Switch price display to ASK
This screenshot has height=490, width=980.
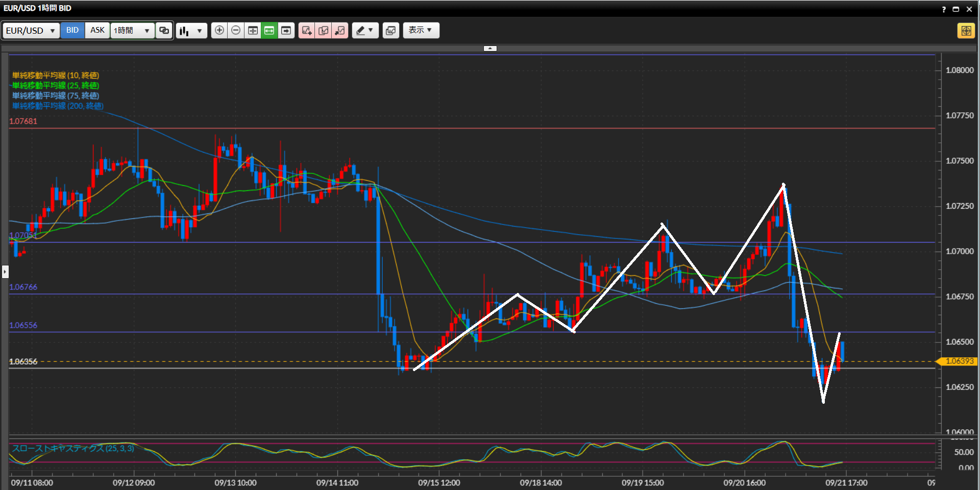click(x=97, y=30)
